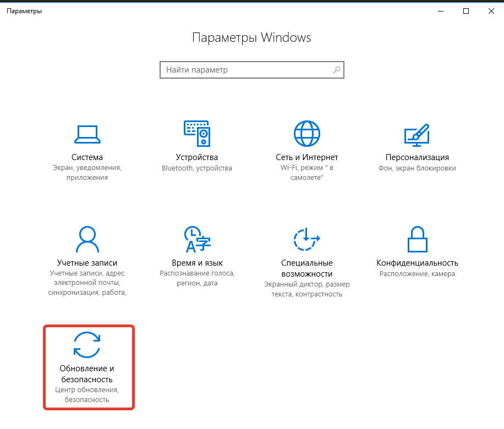Screen dimensions: 504x429
Task: Select the Обновление и безопасность title
Action: point(87,374)
